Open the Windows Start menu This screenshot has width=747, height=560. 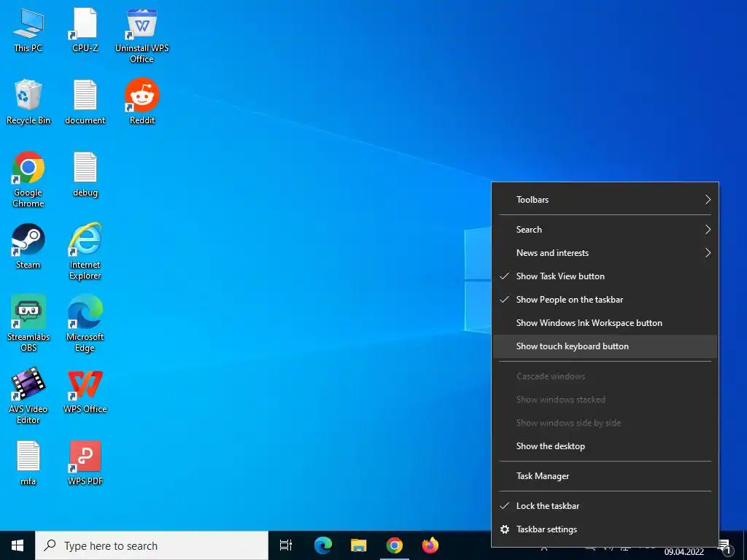(x=18, y=545)
